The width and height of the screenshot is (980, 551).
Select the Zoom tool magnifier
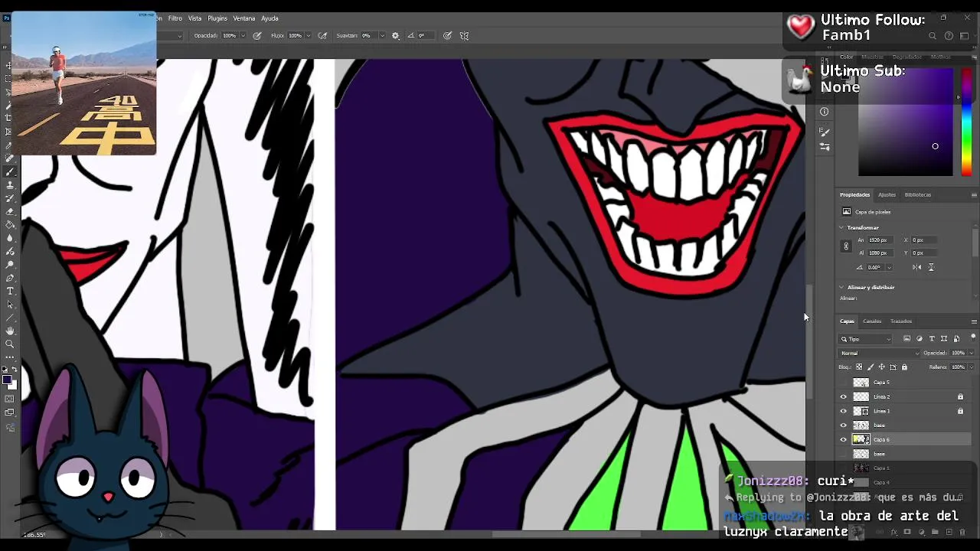pos(10,344)
